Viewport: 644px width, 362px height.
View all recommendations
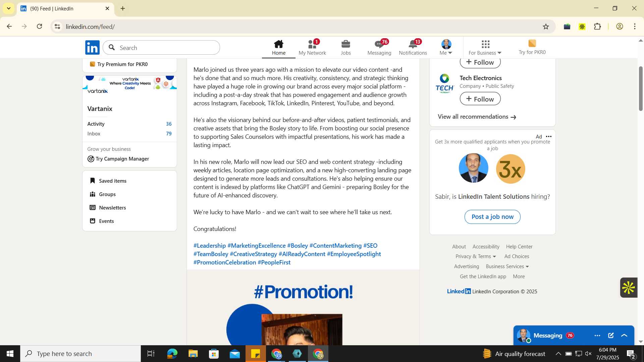point(477,117)
